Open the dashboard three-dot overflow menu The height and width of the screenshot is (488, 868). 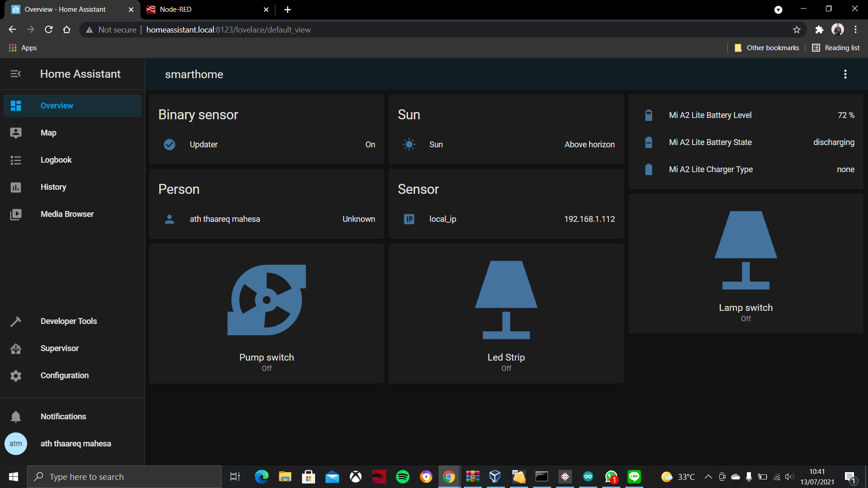845,74
